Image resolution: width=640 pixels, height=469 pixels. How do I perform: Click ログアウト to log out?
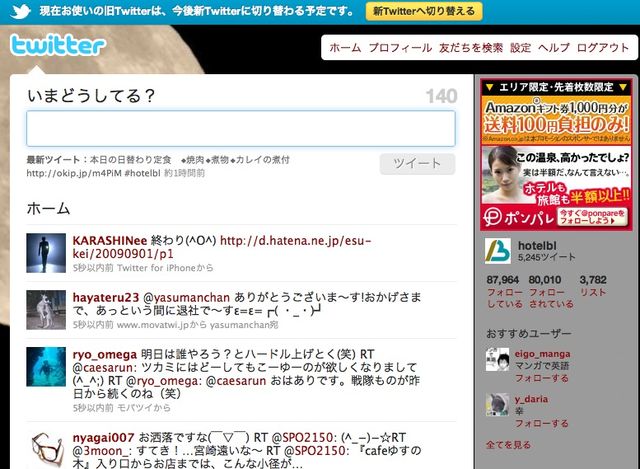tap(603, 48)
